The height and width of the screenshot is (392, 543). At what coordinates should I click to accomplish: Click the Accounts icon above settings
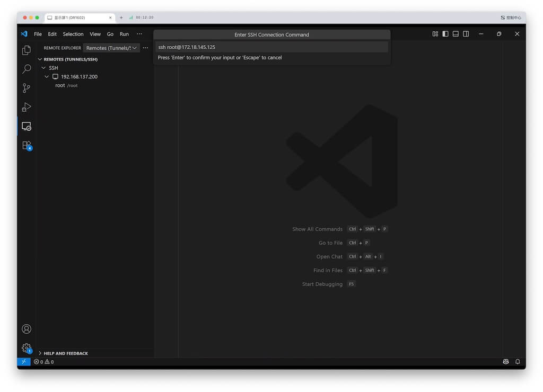(x=26, y=328)
